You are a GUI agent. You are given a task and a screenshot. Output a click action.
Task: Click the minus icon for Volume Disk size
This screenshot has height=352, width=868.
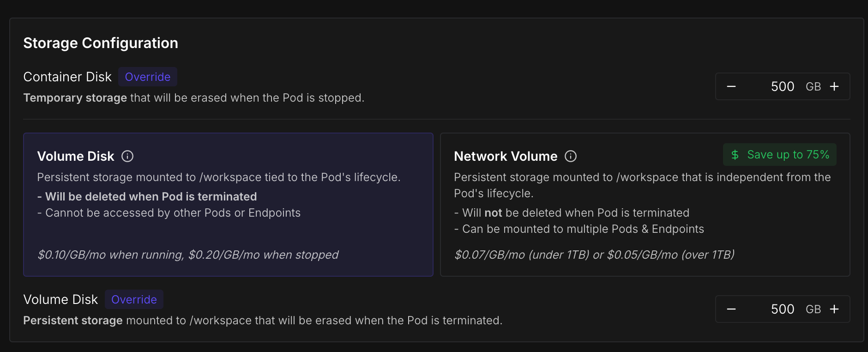pos(731,310)
